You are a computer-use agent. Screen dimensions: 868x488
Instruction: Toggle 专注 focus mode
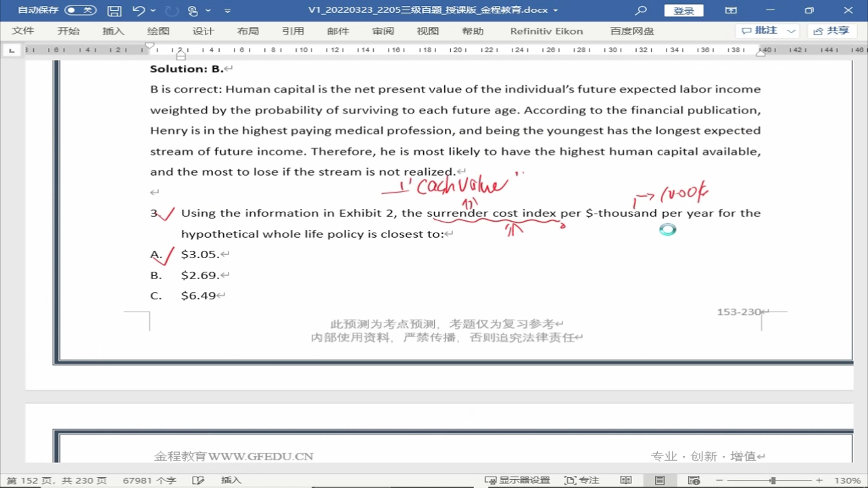(581, 480)
